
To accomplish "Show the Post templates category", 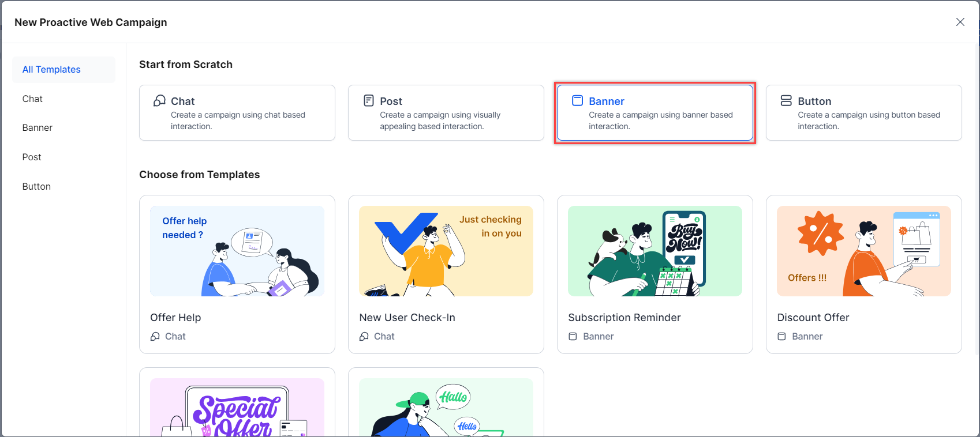I will point(32,157).
